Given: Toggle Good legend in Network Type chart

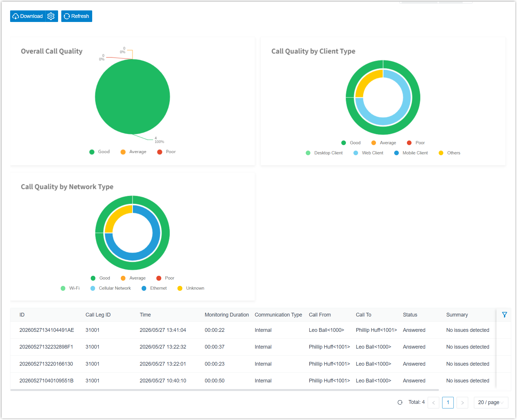Looking at the screenshot, I should [100, 278].
